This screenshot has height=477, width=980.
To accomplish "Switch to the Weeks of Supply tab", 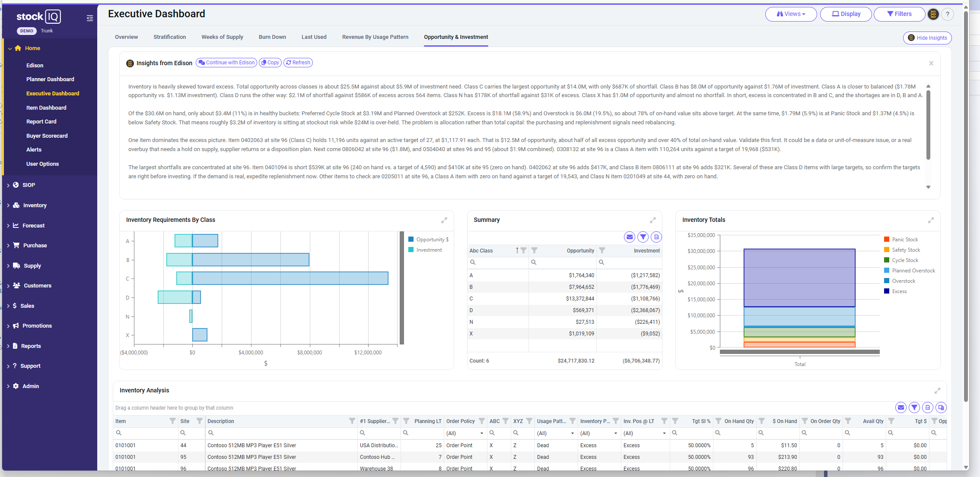I will pos(222,37).
